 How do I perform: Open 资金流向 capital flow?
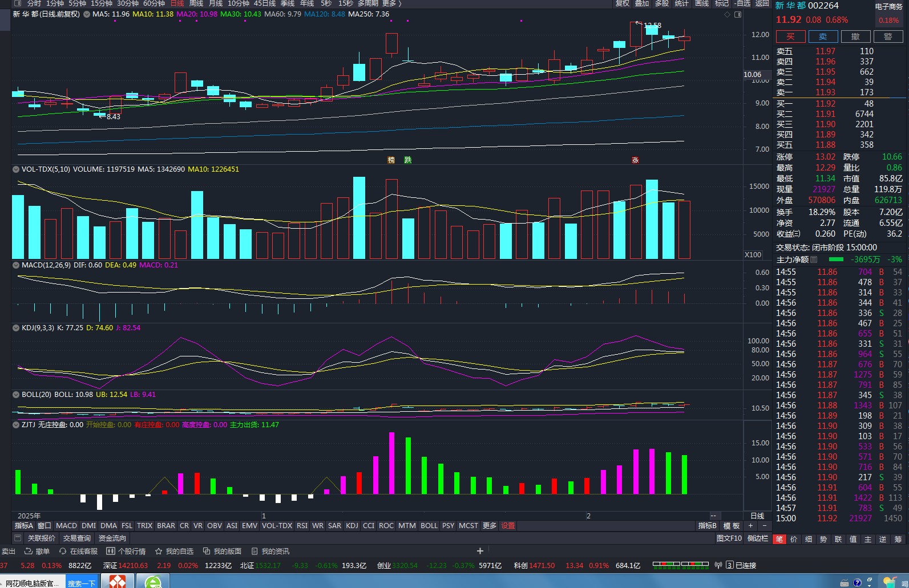click(x=112, y=538)
